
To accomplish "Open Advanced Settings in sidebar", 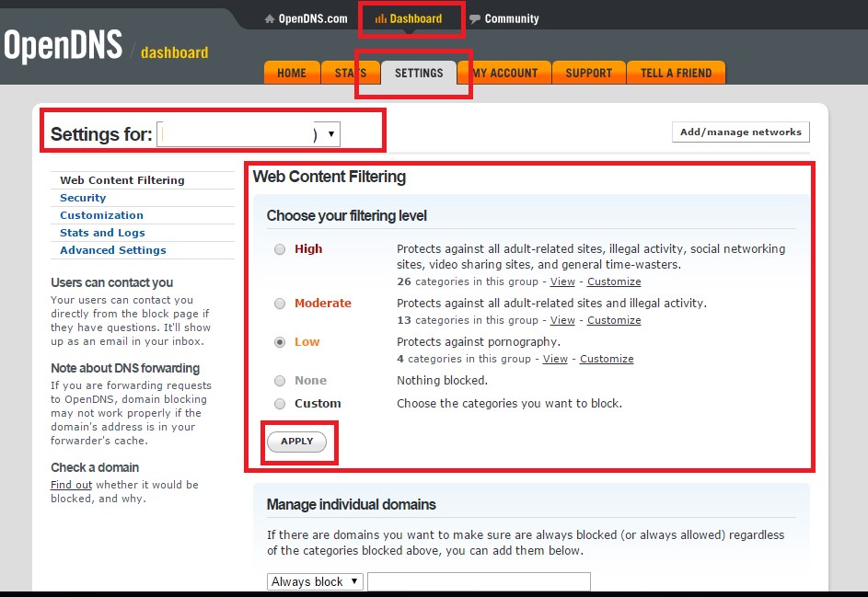I will pyautogui.click(x=113, y=250).
